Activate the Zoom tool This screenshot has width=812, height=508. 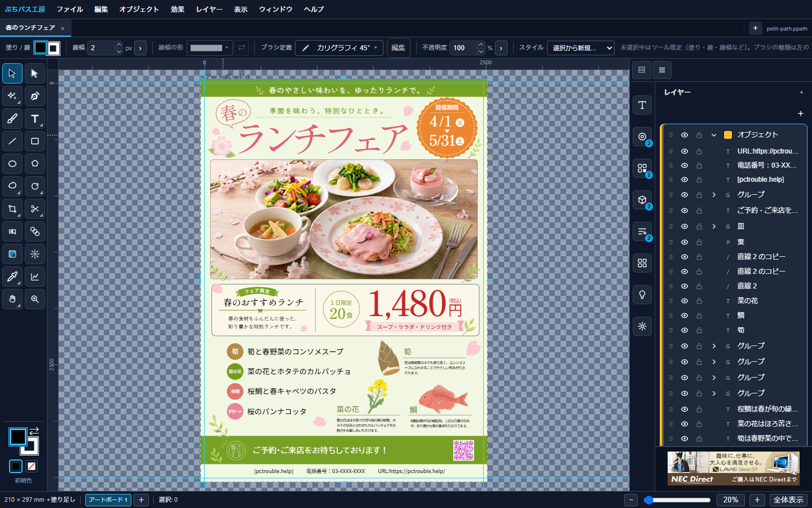pyautogui.click(x=35, y=299)
